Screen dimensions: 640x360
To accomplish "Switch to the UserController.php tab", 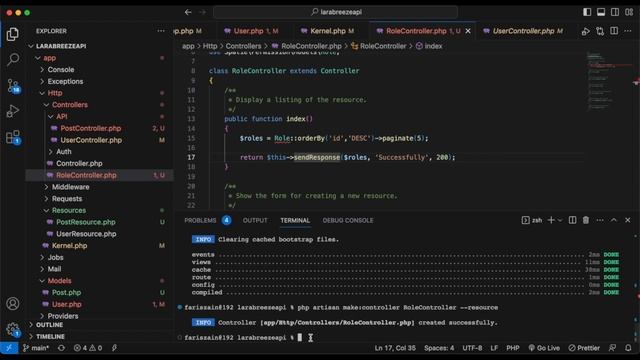I will click(523, 31).
